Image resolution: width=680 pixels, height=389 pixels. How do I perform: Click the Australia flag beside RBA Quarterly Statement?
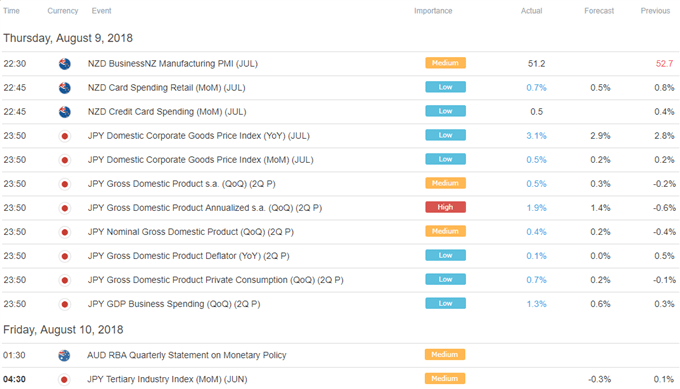tap(64, 356)
